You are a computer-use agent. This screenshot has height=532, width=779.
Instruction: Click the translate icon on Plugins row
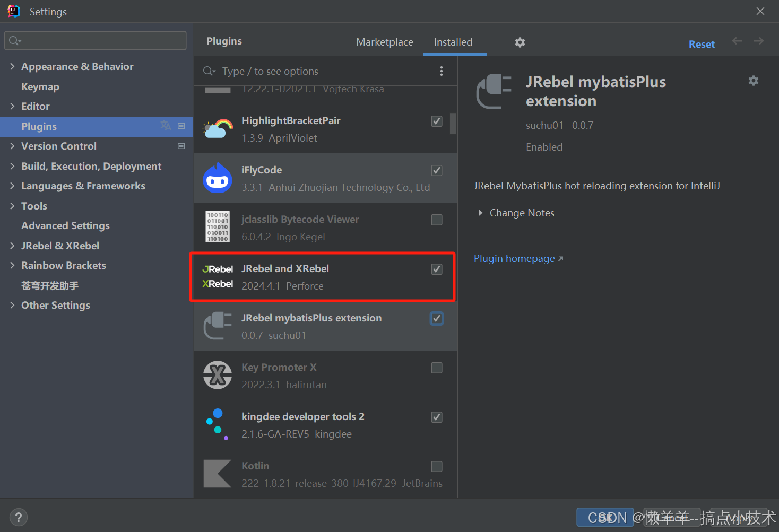pos(166,126)
